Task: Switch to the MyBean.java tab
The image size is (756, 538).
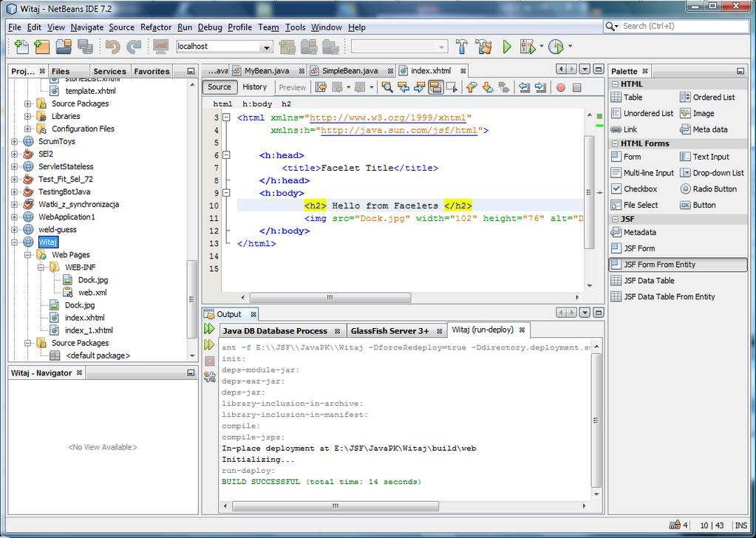Action: point(267,71)
